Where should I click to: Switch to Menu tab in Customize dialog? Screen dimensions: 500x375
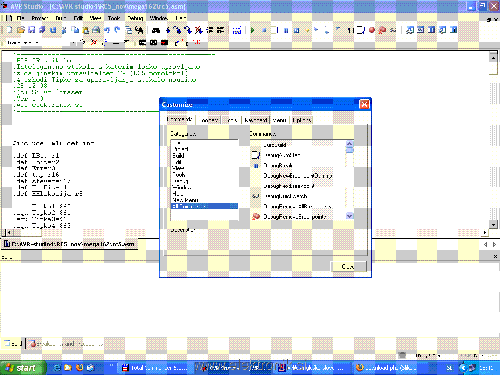[x=279, y=120]
